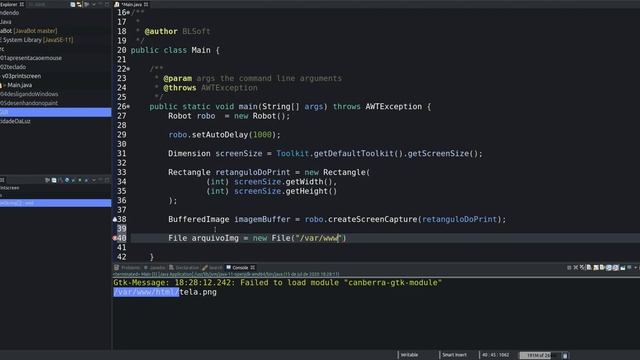640x360 pixels.
Task: Select the 02teclado package
Action: (13, 67)
